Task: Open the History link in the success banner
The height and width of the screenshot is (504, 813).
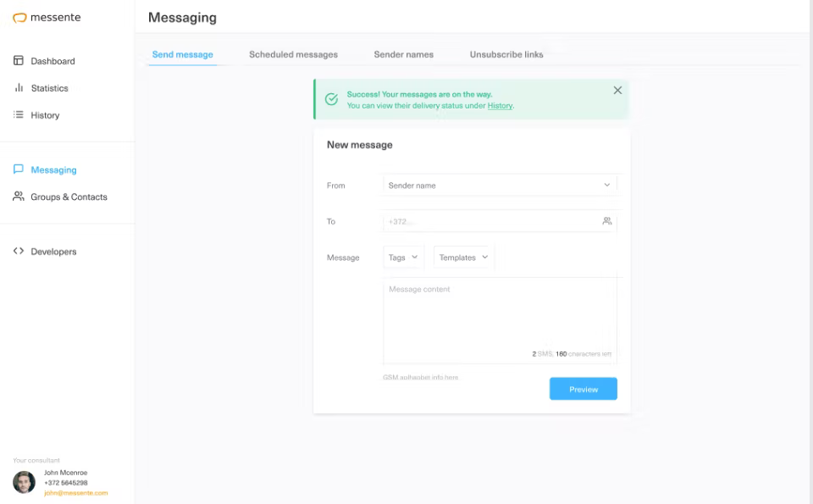Action: pyautogui.click(x=499, y=106)
